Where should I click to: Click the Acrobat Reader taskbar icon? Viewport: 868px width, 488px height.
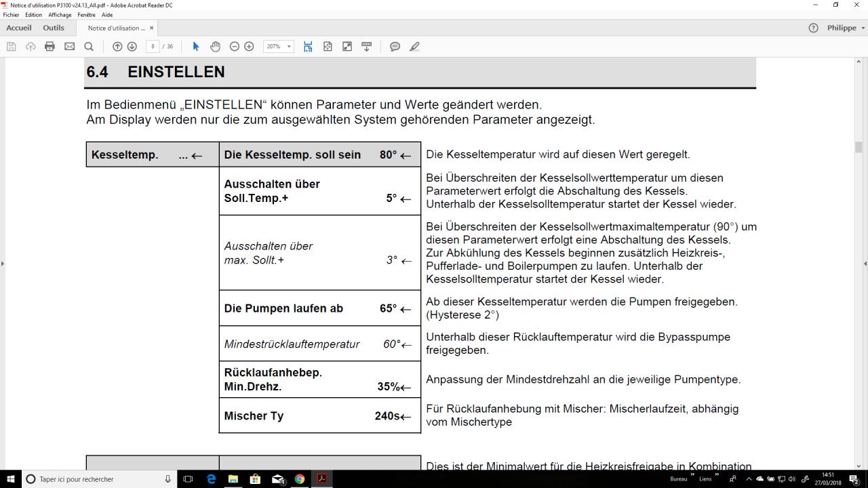(x=322, y=479)
